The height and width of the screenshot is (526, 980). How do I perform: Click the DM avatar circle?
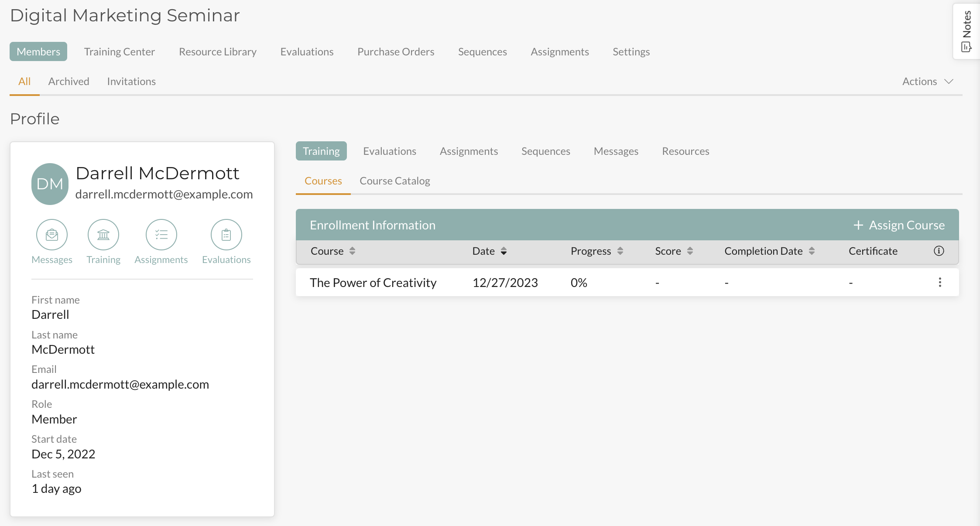[50, 184]
